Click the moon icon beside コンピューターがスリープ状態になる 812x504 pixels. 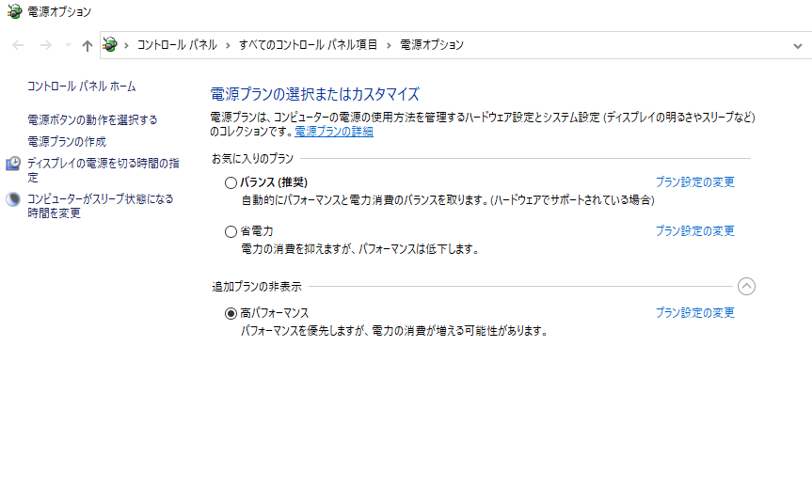point(13,199)
